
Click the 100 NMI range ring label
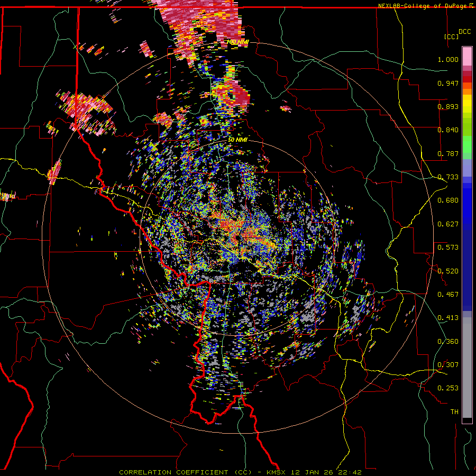[x=237, y=42]
